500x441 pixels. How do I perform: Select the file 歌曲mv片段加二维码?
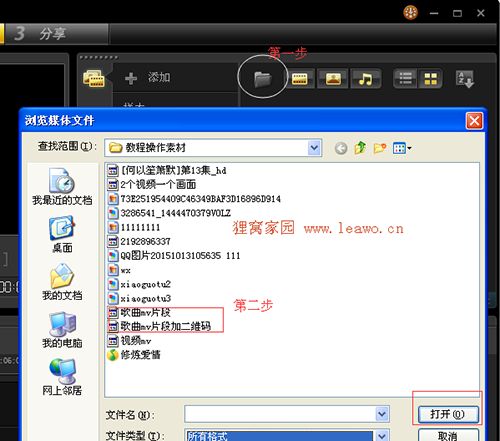159,326
